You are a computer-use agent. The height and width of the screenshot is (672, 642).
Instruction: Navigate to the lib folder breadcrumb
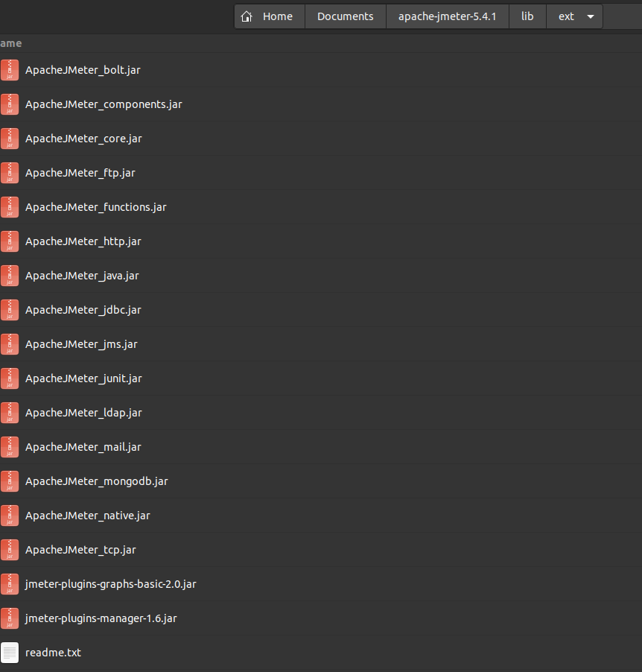coord(527,16)
